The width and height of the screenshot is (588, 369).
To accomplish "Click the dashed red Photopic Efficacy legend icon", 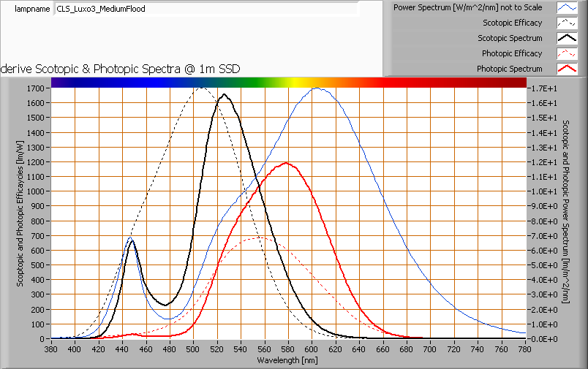I will [x=567, y=53].
